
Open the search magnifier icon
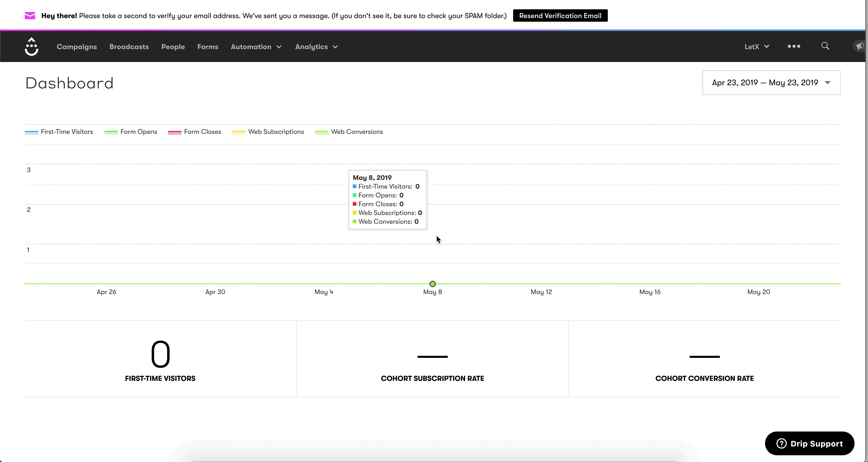click(x=825, y=46)
